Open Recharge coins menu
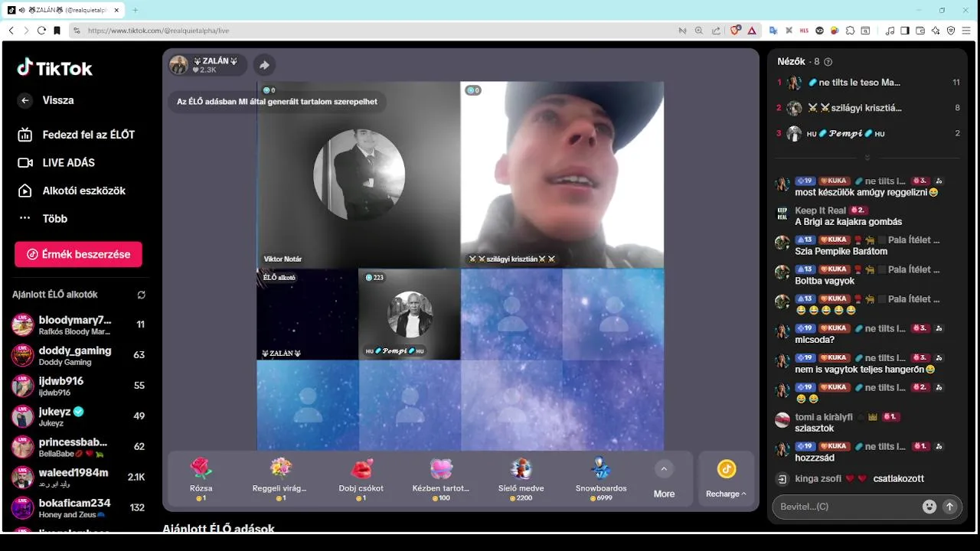 point(726,479)
